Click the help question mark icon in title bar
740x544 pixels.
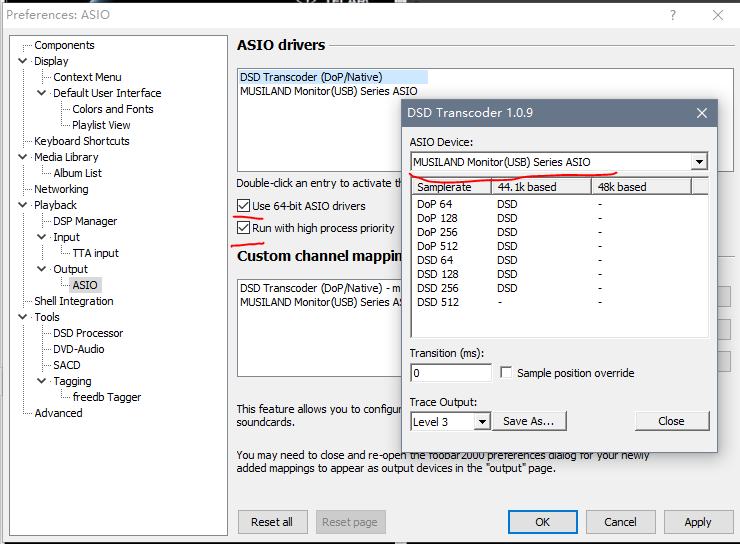(668, 15)
